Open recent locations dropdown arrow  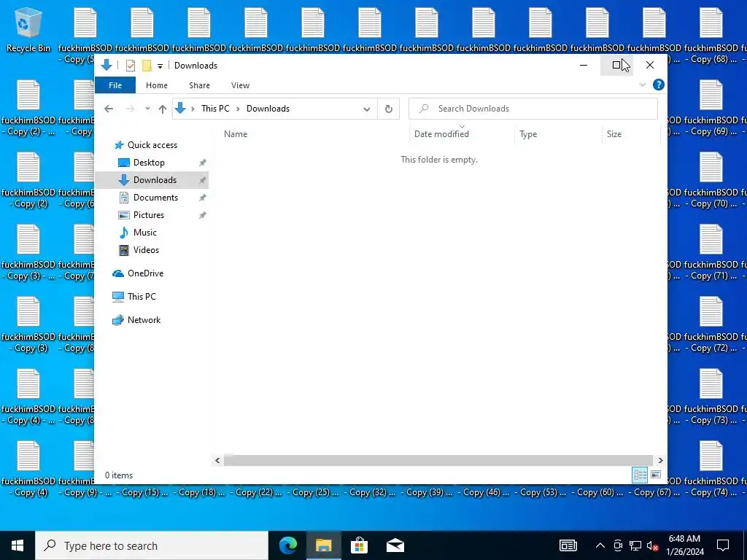(x=147, y=109)
